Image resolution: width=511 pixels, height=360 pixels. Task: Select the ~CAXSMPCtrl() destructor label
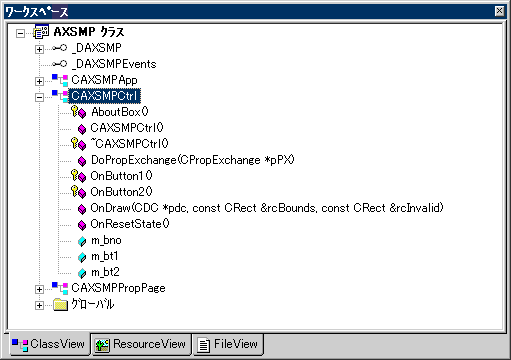click(x=129, y=144)
